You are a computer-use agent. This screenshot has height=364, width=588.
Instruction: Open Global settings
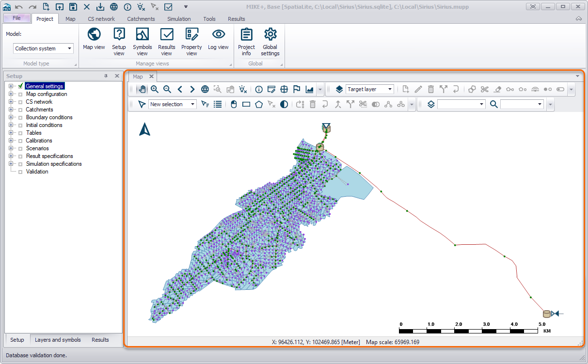[x=270, y=41]
